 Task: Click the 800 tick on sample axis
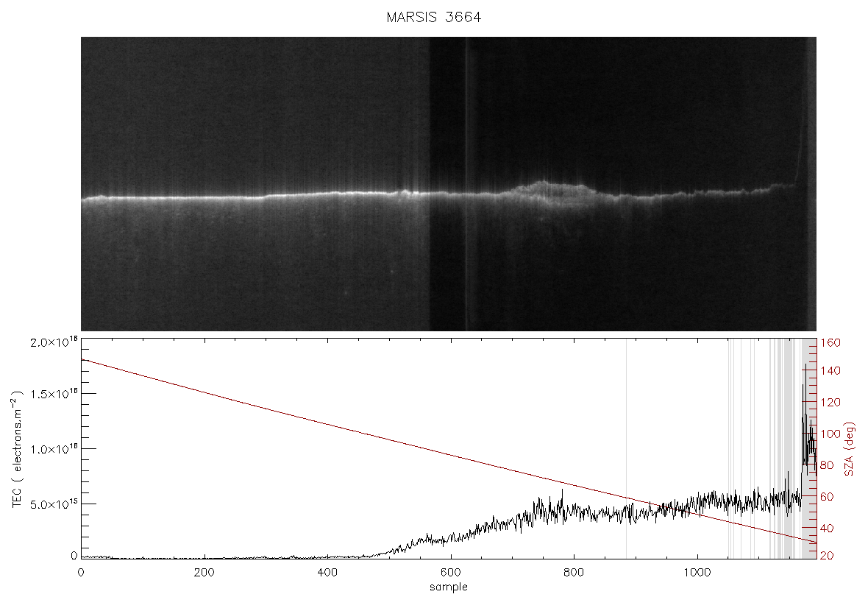(x=574, y=572)
